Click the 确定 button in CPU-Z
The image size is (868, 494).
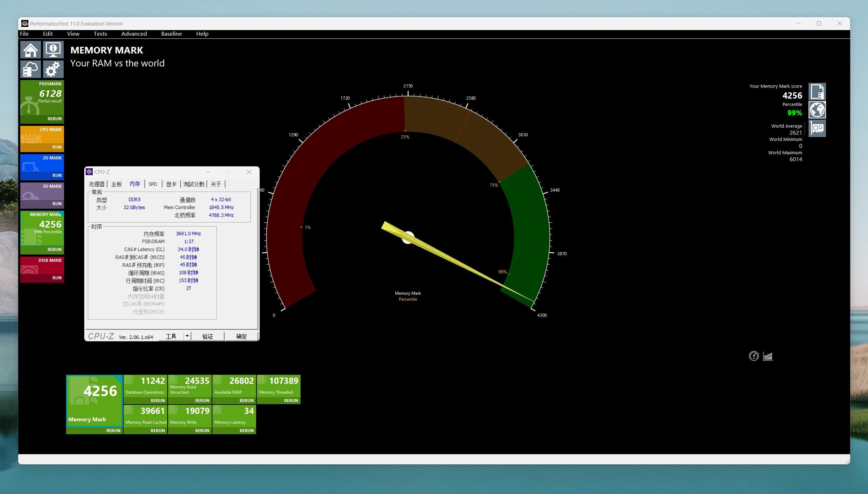tap(241, 336)
